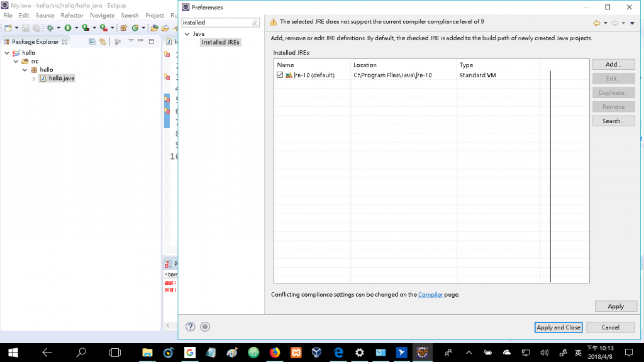The width and height of the screenshot is (644, 362).
Task: Open File Explorer from the taskbar
Action: (x=147, y=353)
